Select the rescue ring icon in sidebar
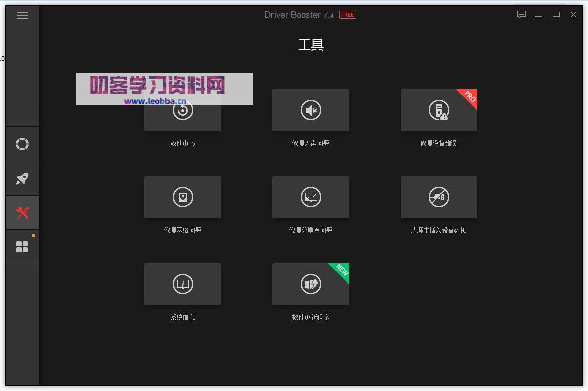 [22, 144]
